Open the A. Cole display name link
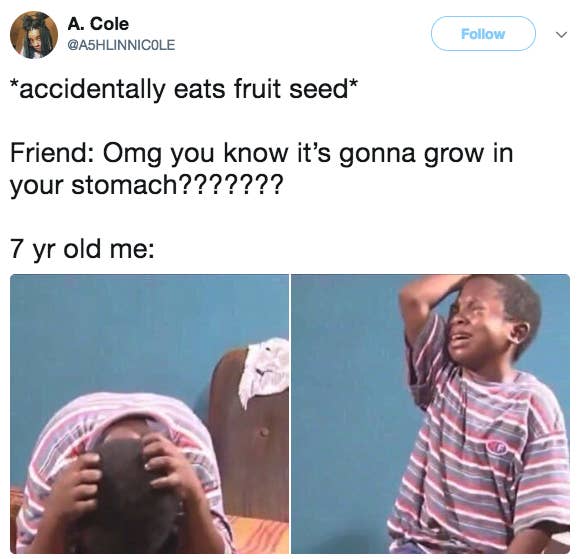Viewport: 585px width, 559px height. click(98, 24)
